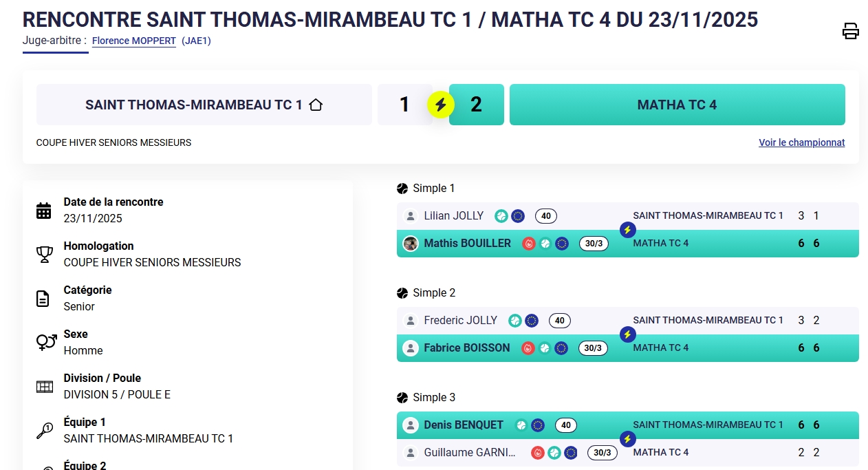Click the tennis ball badge next to Lilian JOLLY
This screenshot has height=470, width=868.
[501, 216]
